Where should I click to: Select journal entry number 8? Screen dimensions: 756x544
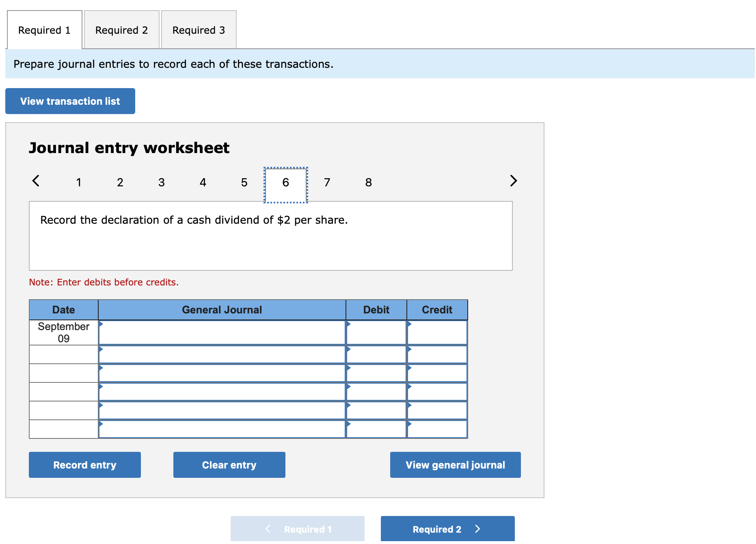[x=369, y=182]
